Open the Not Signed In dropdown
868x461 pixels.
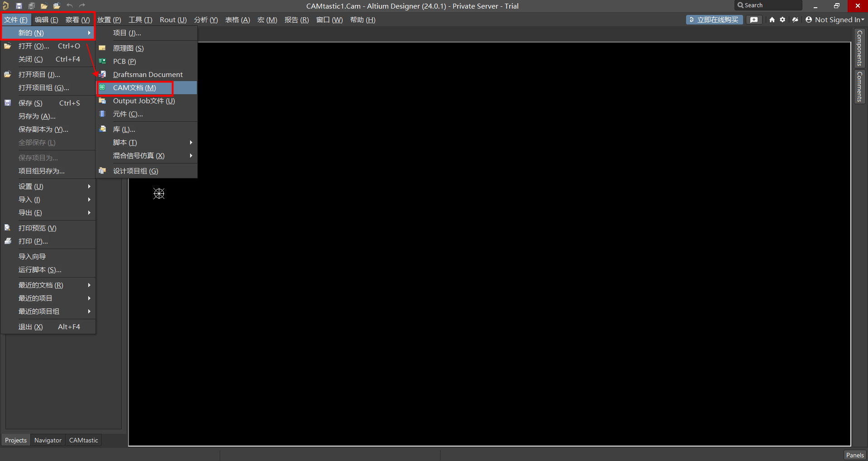click(835, 20)
